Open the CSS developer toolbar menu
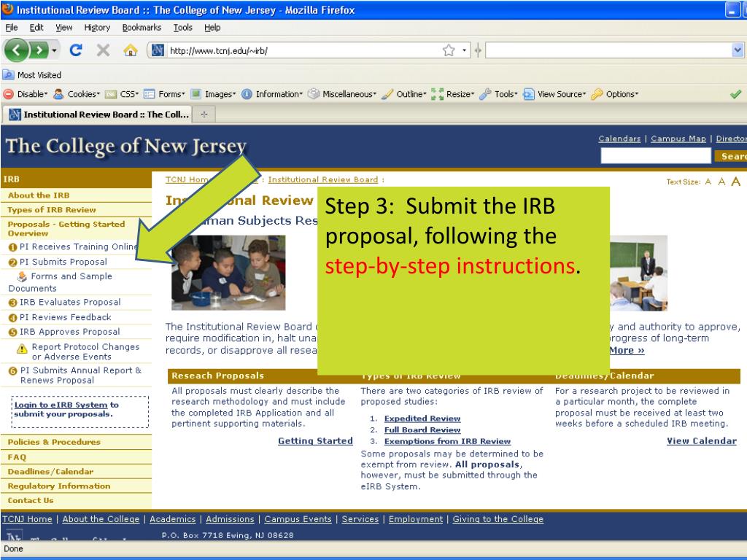This screenshot has width=747, height=560. coord(122,94)
